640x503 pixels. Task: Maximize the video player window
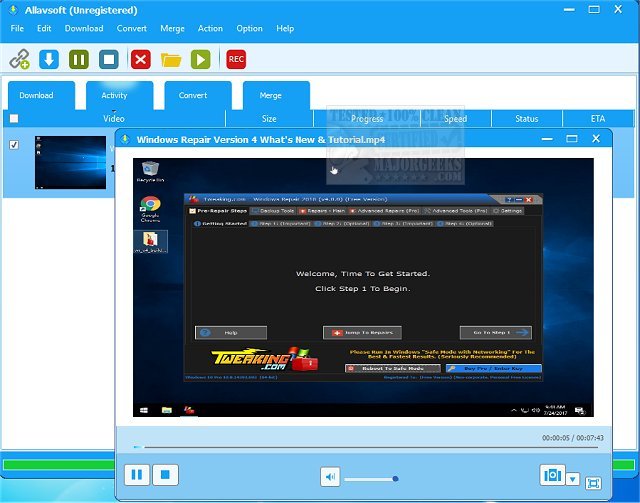click(x=572, y=139)
